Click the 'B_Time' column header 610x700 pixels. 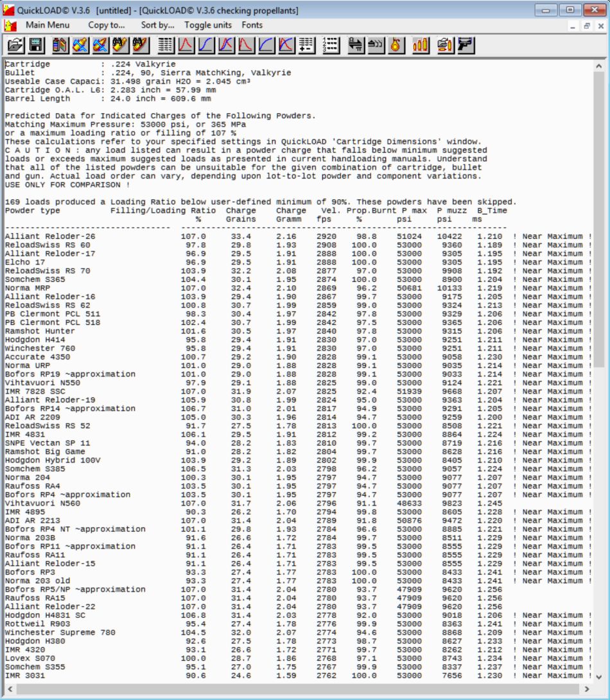[x=492, y=210]
